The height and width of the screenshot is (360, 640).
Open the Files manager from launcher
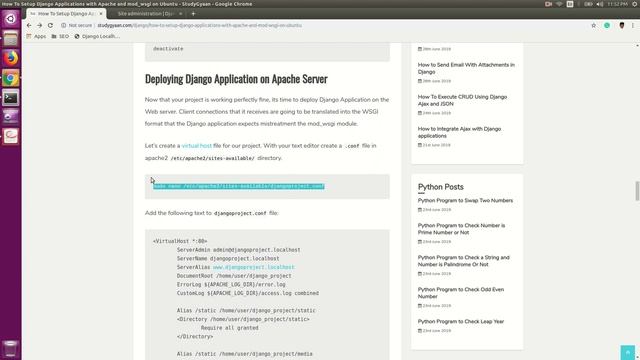tap(11, 39)
